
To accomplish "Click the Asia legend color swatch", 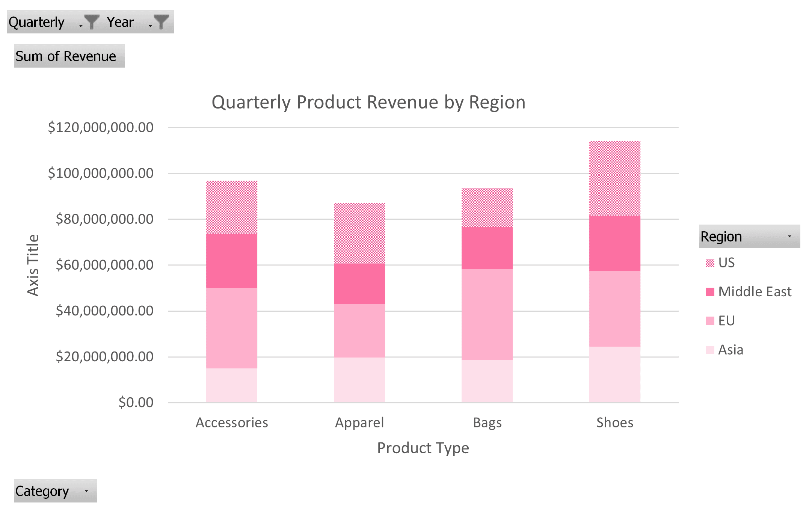I will tap(710, 350).
